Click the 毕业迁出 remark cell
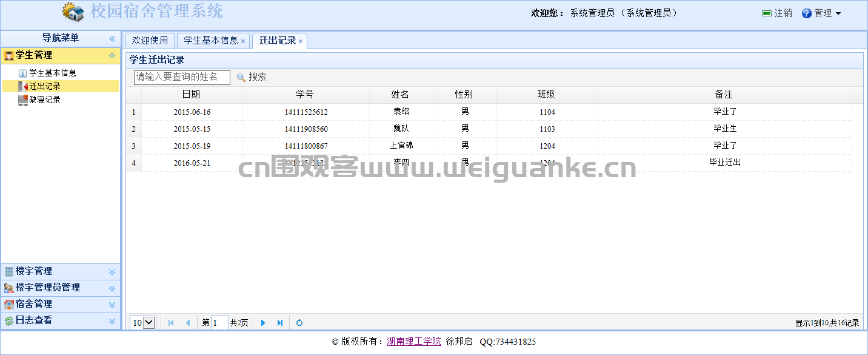Screen dimensions: 868x355 (725, 163)
